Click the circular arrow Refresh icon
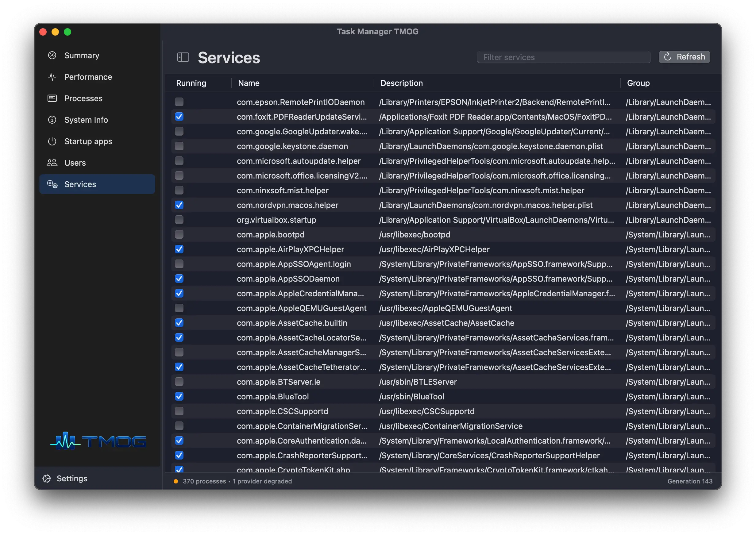This screenshot has height=535, width=756. tap(668, 57)
